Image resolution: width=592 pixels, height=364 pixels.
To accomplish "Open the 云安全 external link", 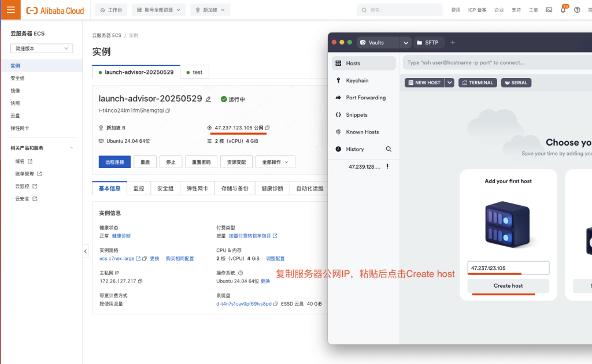I will (26, 198).
